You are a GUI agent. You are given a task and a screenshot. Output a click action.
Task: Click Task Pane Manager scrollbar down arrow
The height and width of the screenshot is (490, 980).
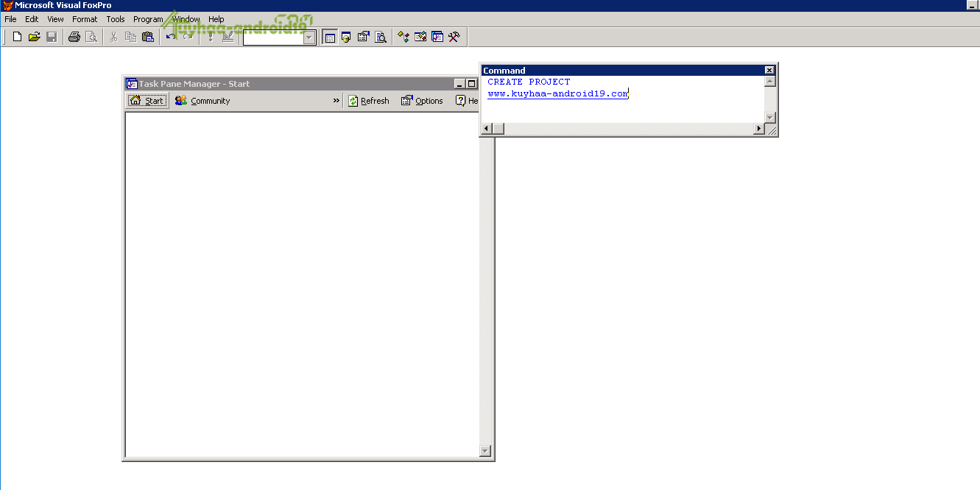pos(484,451)
